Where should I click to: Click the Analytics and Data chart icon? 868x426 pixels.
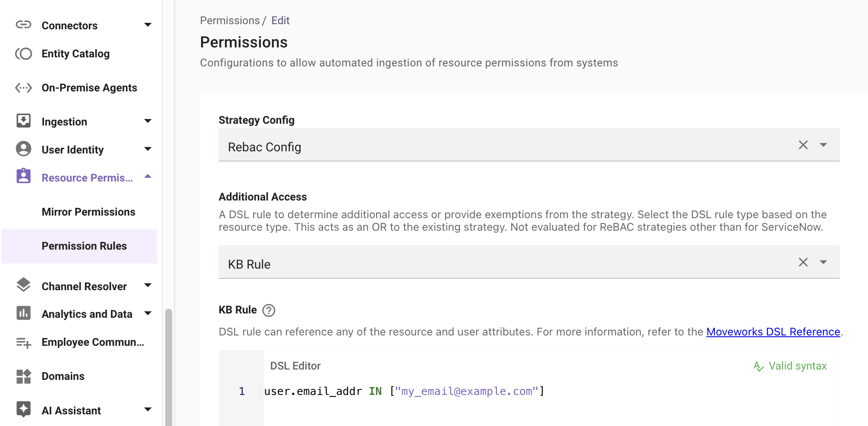tap(23, 313)
